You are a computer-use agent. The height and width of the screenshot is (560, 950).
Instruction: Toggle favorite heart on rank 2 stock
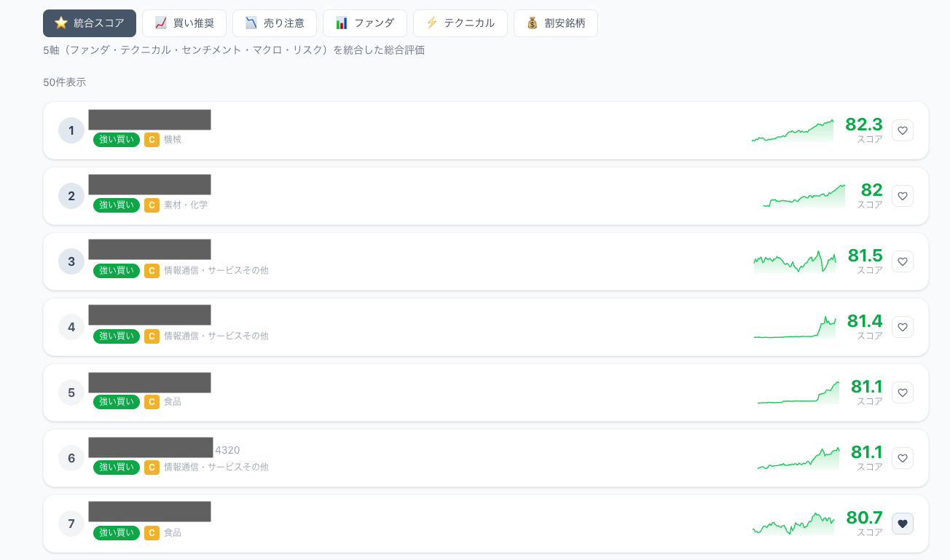coord(903,196)
